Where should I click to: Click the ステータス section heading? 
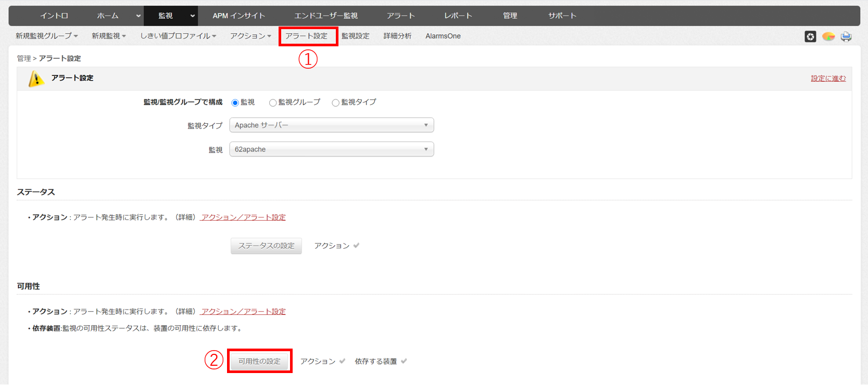[x=36, y=192]
